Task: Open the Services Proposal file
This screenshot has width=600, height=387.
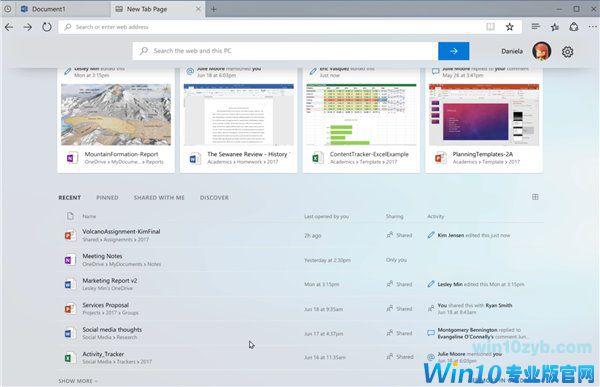Action: [x=106, y=305]
